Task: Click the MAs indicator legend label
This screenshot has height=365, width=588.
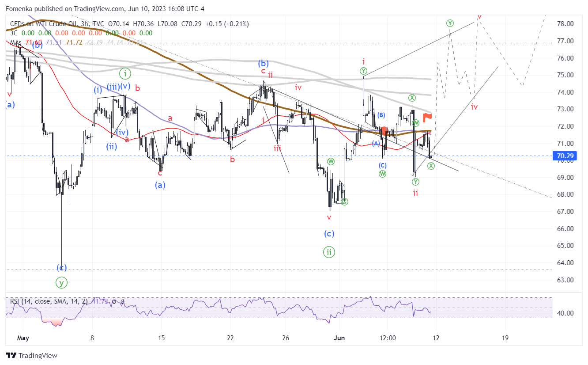Action: coord(15,42)
